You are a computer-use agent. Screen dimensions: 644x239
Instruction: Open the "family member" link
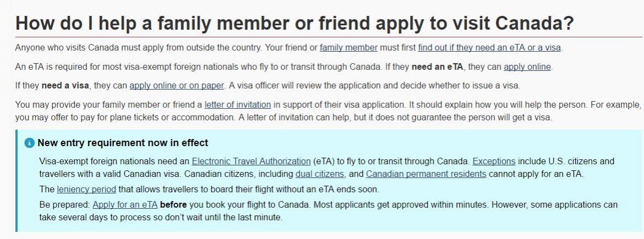pos(348,48)
